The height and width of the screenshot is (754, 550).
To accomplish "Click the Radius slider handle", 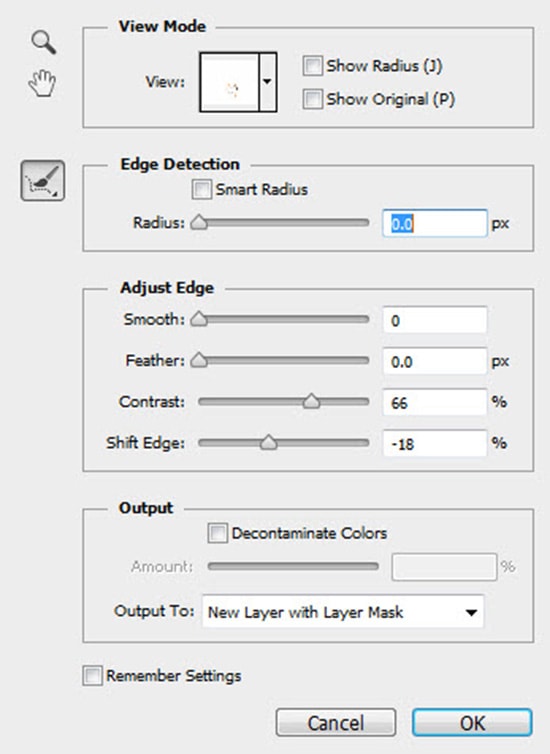I will [199, 223].
